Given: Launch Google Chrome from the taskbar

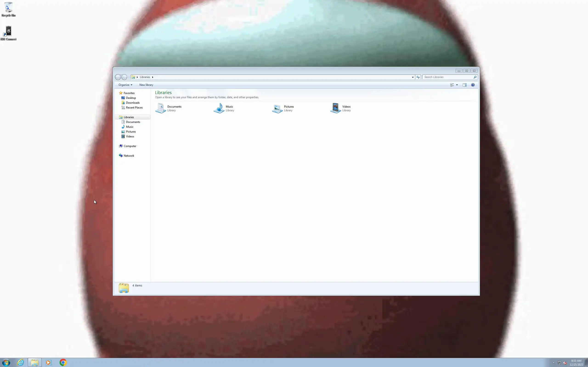Looking at the screenshot, I should pyautogui.click(x=63, y=362).
